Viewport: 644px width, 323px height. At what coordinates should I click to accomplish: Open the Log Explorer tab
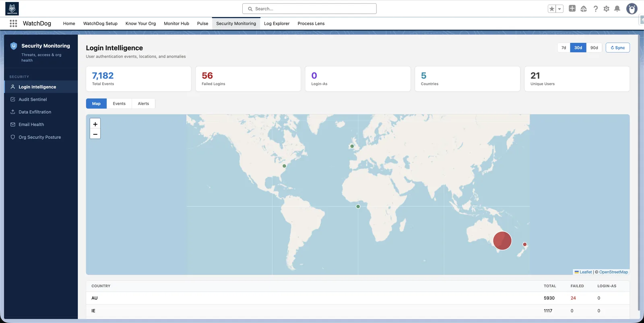click(277, 23)
